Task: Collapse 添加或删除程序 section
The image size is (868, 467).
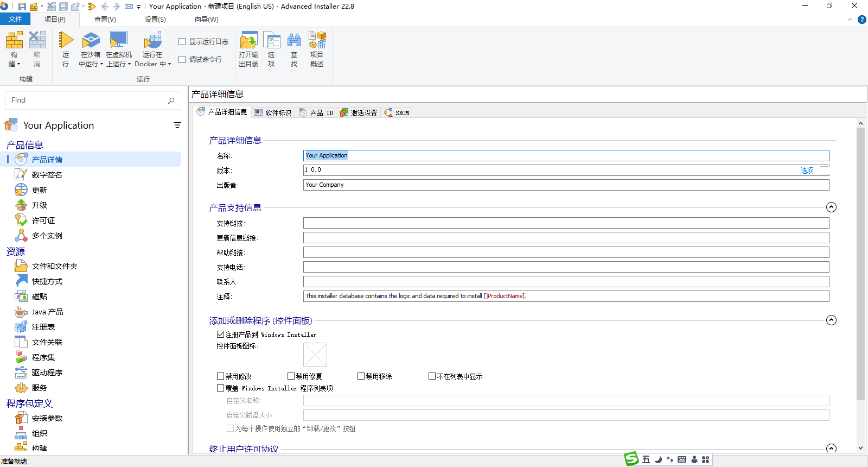Action: [831, 320]
